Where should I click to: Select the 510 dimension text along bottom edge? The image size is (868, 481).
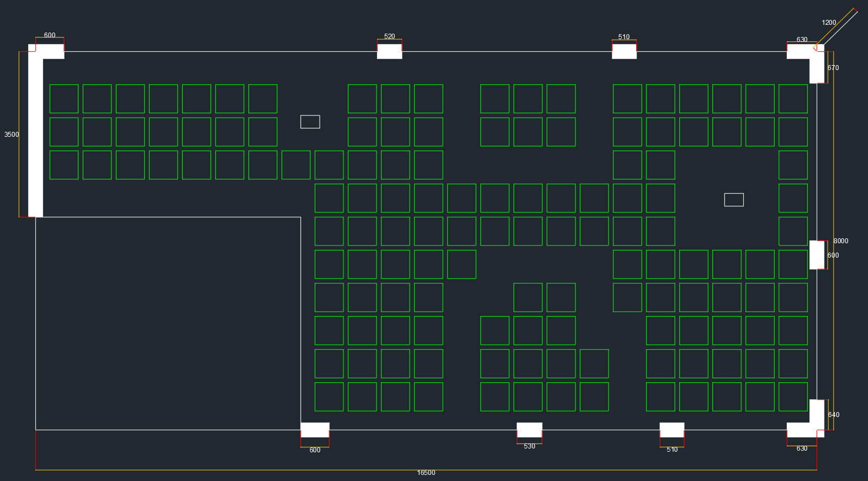(x=671, y=450)
